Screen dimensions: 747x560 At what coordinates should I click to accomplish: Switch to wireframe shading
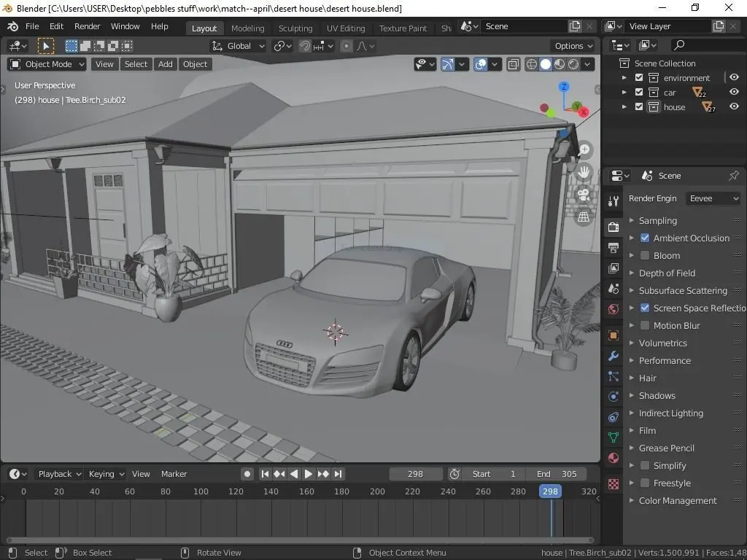click(x=532, y=64)
